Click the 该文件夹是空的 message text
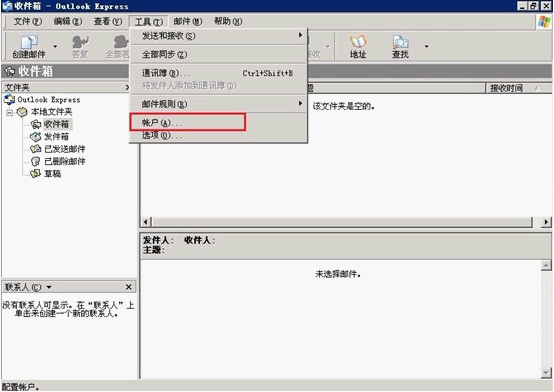 point(343,106)
